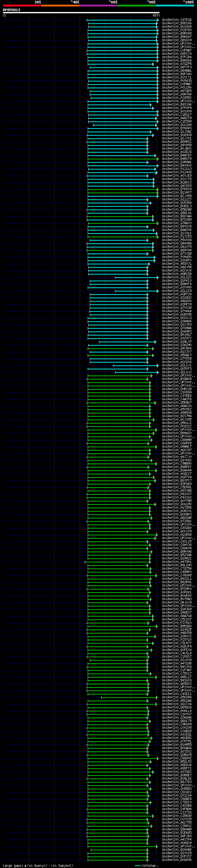Open hit label UniRef100_C9VD99

[176, 393]
